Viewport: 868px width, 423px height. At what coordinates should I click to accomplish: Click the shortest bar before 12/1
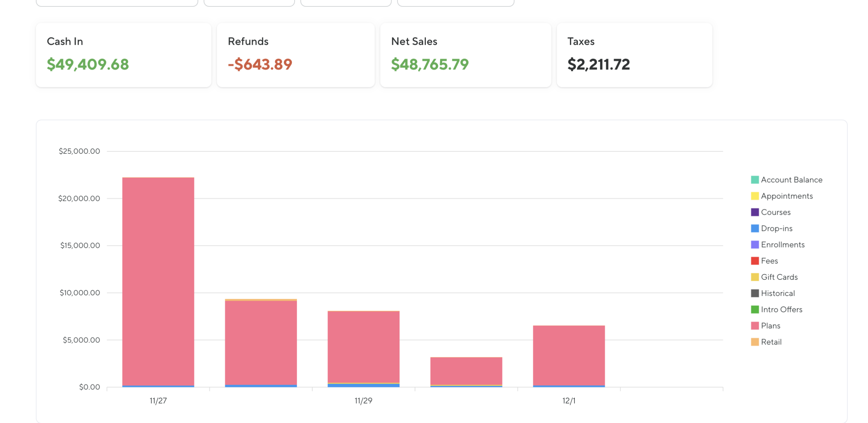tap(466, 370)
